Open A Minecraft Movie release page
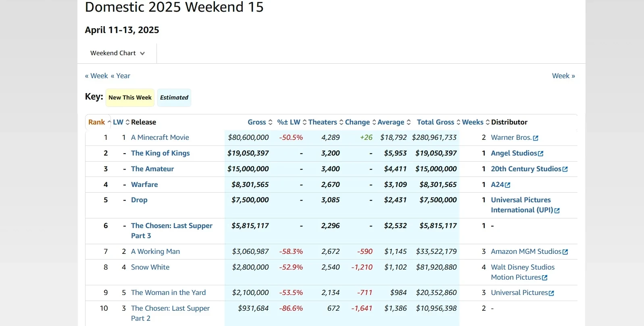 [x=160, y=137]
